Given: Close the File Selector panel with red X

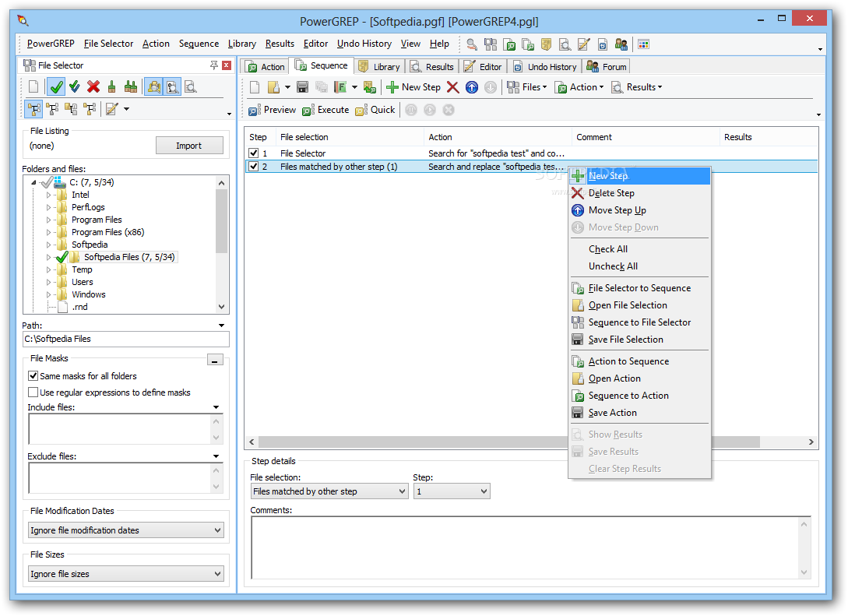Looking at the screenshot, I should tap(227, 65).
